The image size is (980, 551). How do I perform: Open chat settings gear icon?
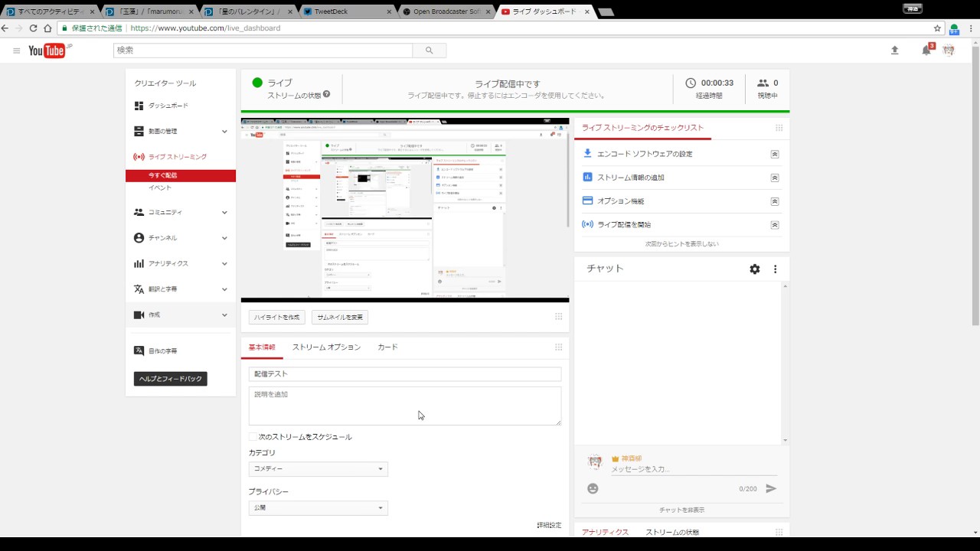click(755, 269)
